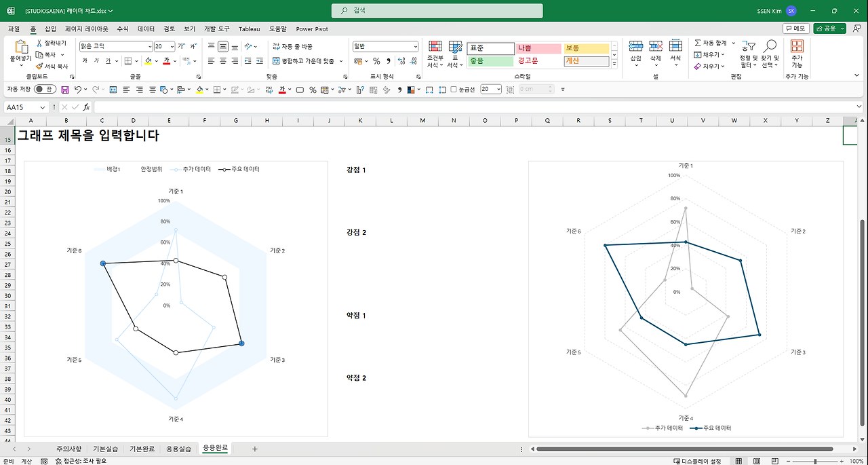Click the 추가 기능 add-ins icon
The width and height of the screenshot is (868, 465).
pyautogui.click(x=797, y=54)
